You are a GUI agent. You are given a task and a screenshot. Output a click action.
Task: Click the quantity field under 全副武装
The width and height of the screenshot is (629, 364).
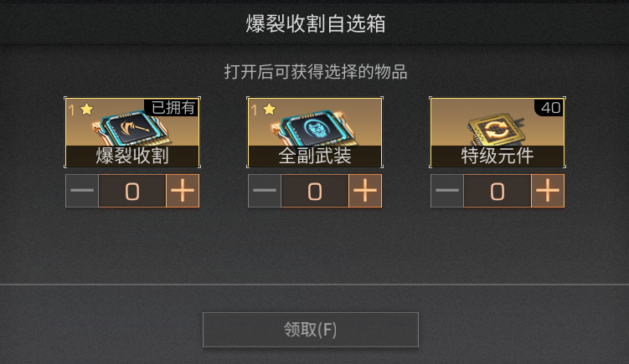[x=315, y=191]
